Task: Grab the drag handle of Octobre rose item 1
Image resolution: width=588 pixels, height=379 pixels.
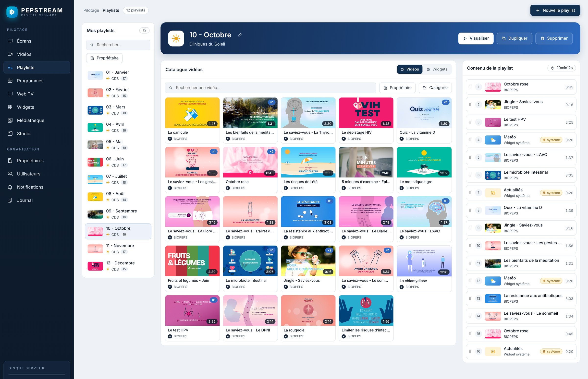Action: pyautogui.click(x=470, y=87)
